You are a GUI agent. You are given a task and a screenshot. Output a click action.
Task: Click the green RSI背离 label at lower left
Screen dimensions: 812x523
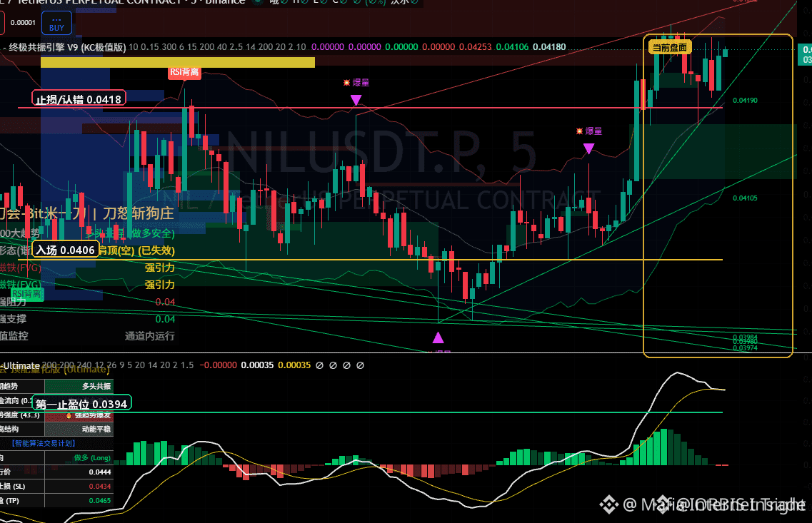pyautogui.click(x=27, y=295)
